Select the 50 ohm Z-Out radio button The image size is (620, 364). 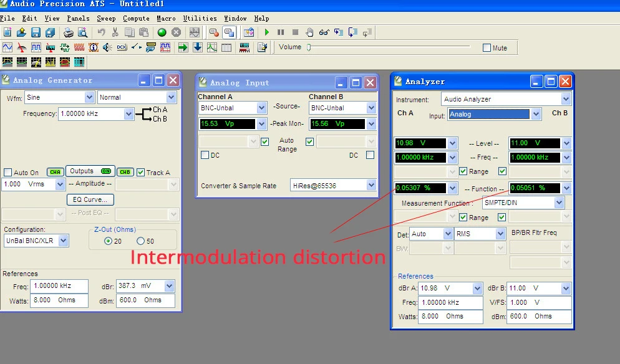pyautogui.click(x=140, y=241)
